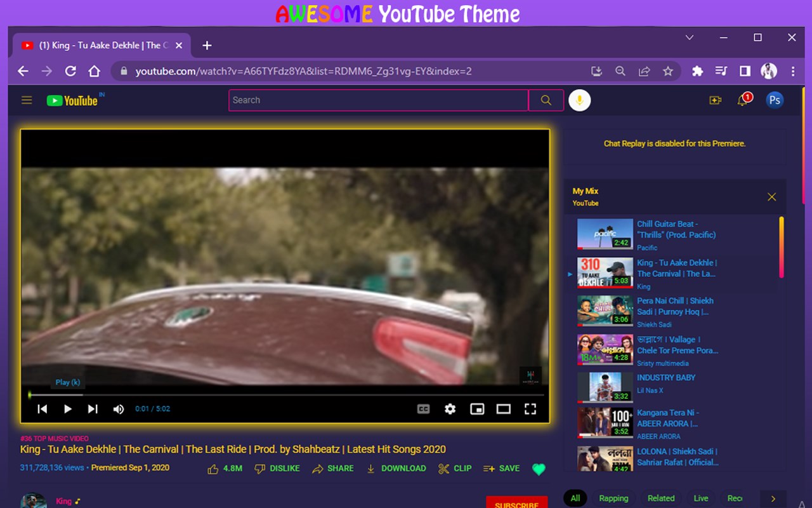
Task: Click the SHARE button
Action: (x=333, y=469)
